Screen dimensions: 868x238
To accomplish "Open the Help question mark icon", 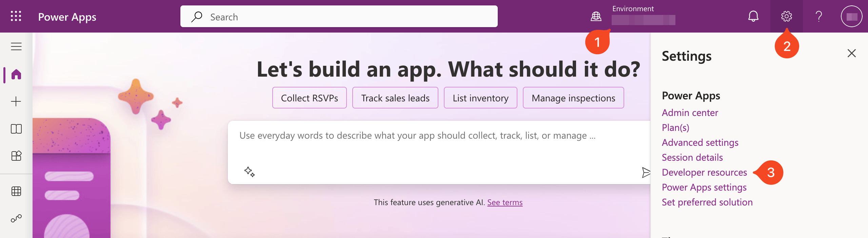I will click(x=819, y=16).
